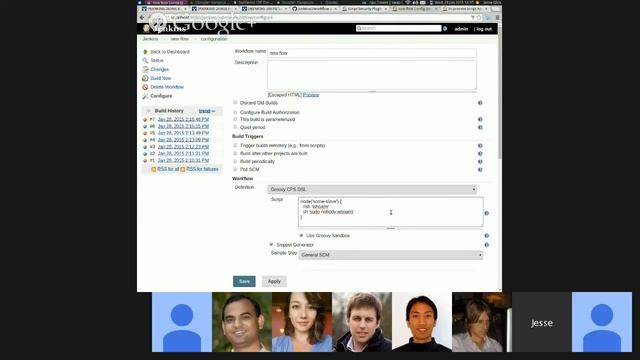Viewport: 640px width, 360px height.
Task: Open help for Snippet Generator
Action: tap(487, 245)
